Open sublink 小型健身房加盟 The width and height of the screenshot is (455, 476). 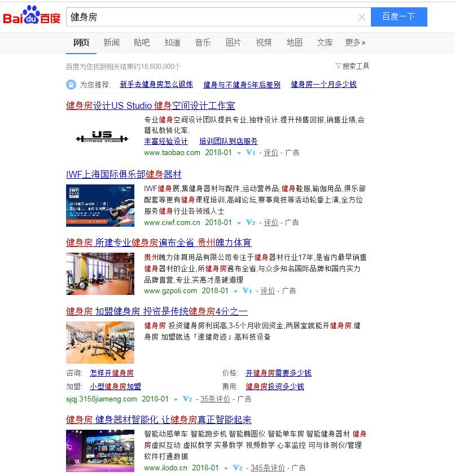point(115,386)
